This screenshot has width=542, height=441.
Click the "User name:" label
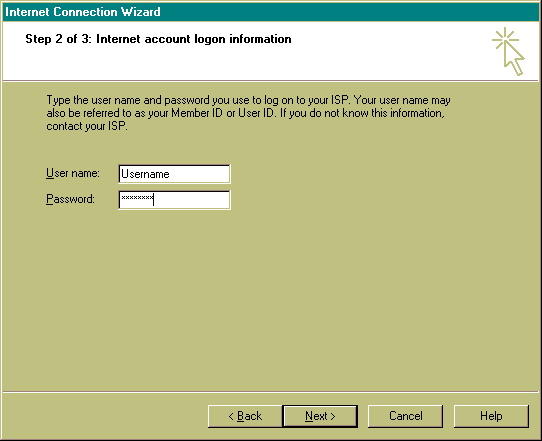click(x=73, y=173)
